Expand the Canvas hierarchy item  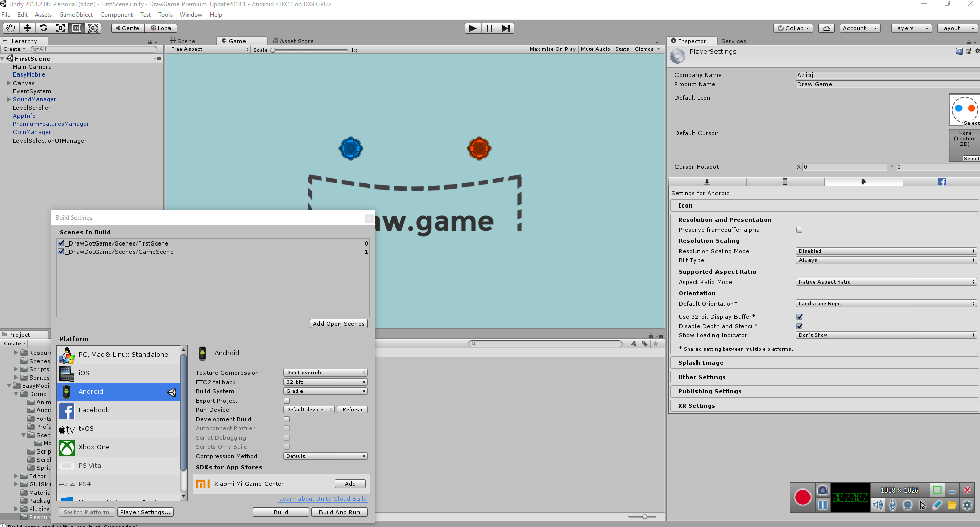click(8, 83)
